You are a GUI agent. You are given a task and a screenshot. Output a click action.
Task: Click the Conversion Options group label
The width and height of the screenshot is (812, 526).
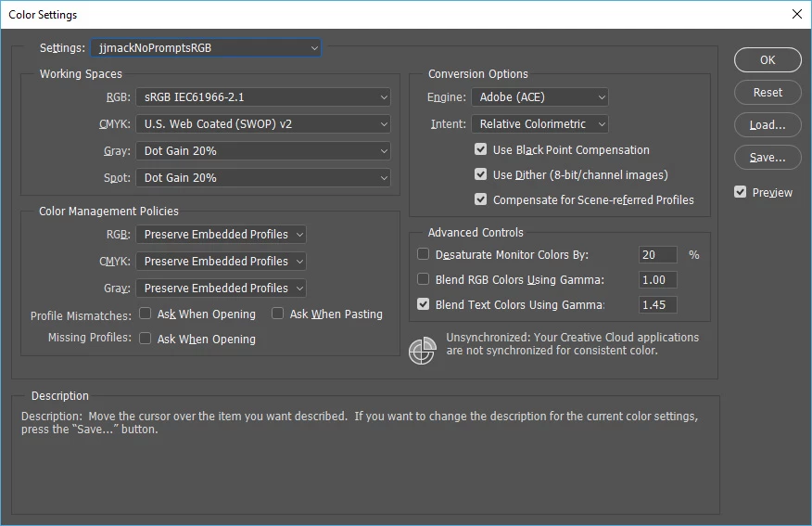(478, 73)
